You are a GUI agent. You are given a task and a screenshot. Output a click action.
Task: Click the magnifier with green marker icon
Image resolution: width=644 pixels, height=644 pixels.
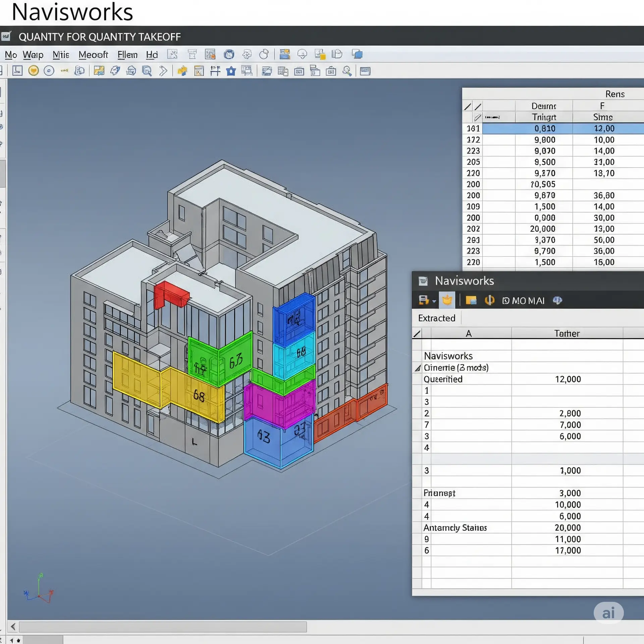pyautogui.click(x=347, y=71)
